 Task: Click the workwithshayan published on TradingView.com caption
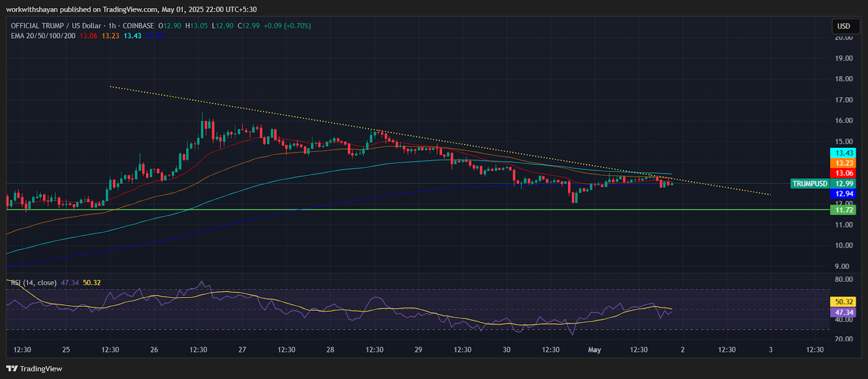(x=132, y=9)
